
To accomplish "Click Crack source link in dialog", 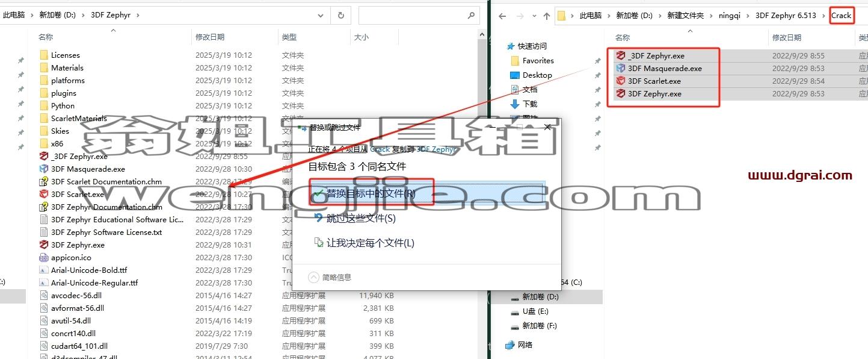I will pos(380,149).
